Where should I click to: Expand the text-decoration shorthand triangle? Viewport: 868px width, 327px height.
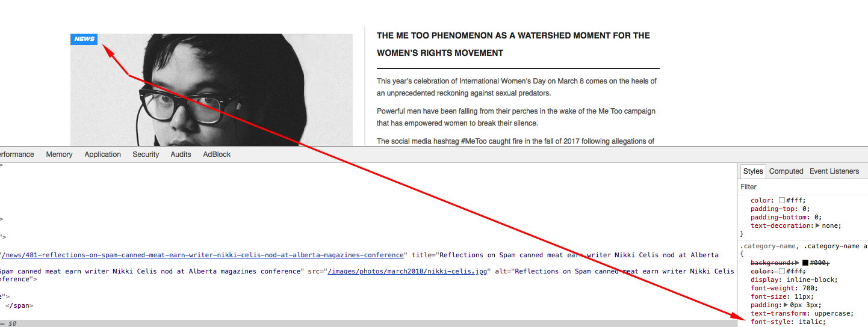[817, 226]
